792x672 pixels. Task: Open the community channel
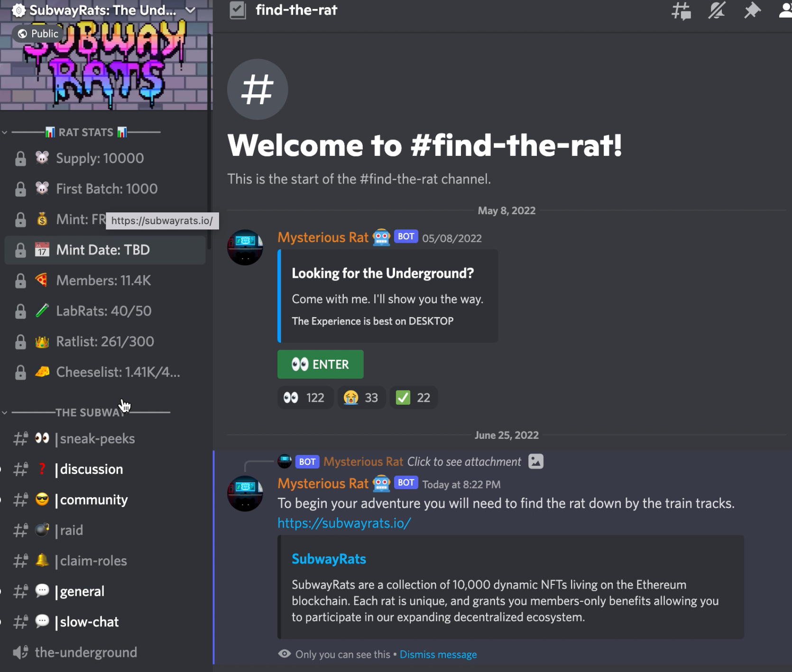[105, 500]
